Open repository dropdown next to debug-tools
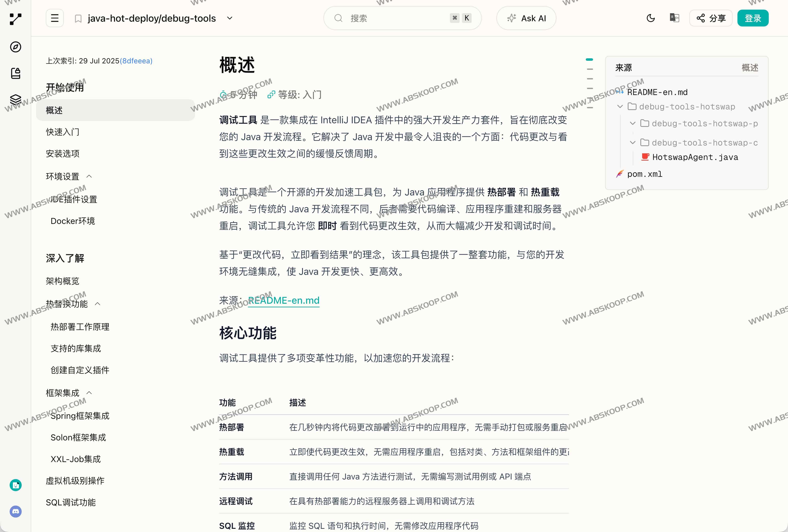 tap(229, 18)
